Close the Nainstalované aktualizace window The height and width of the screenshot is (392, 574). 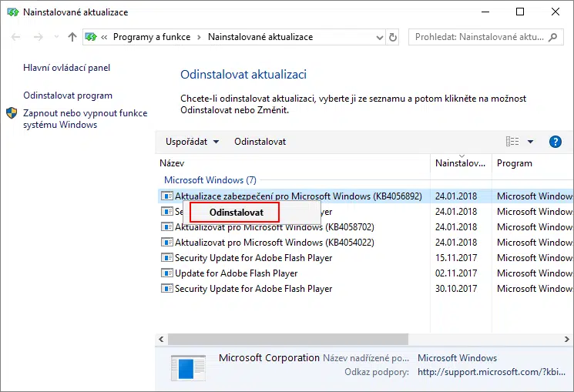(x=556, y=12)
